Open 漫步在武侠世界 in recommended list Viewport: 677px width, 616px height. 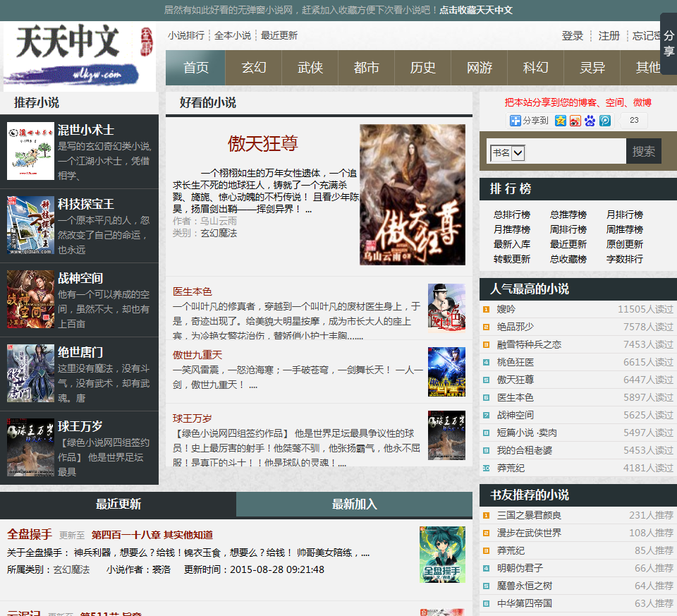[x=529, y=533]
